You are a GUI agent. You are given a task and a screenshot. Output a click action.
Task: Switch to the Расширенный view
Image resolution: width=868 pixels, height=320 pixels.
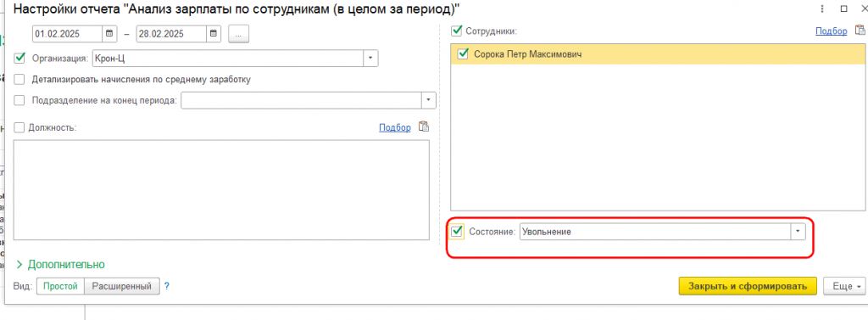pyautogui.click(x=122, y=286)
